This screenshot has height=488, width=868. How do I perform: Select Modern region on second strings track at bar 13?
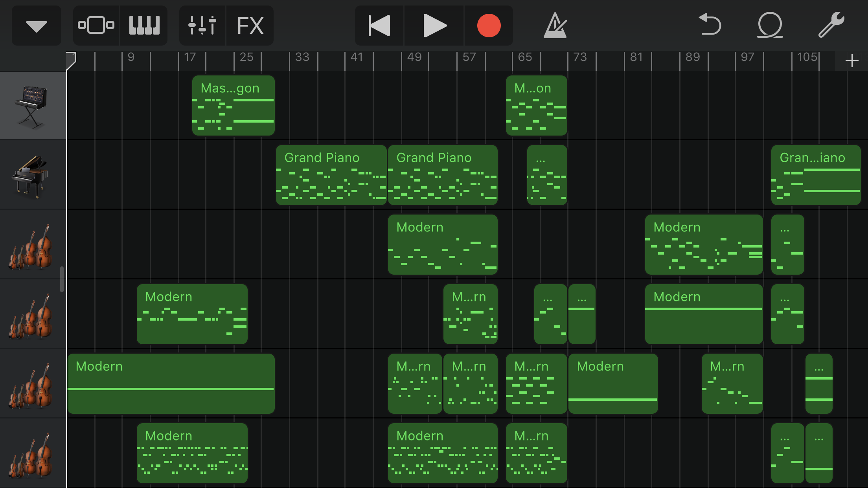[x=192, y=314]
